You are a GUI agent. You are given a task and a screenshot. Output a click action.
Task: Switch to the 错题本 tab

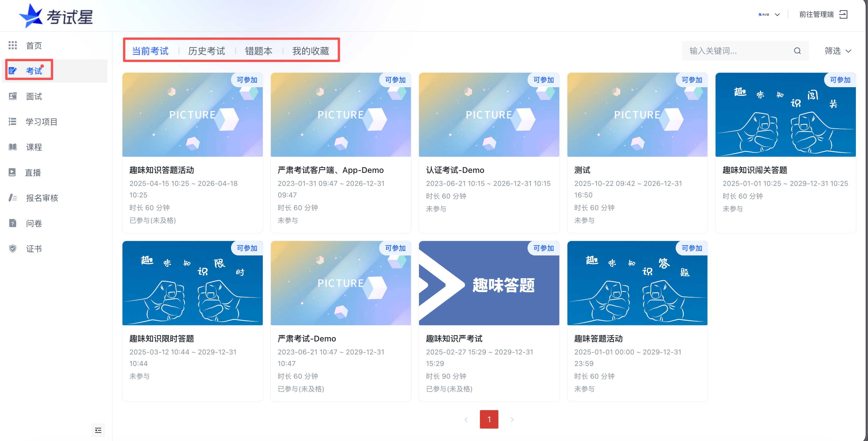point(258,51)
